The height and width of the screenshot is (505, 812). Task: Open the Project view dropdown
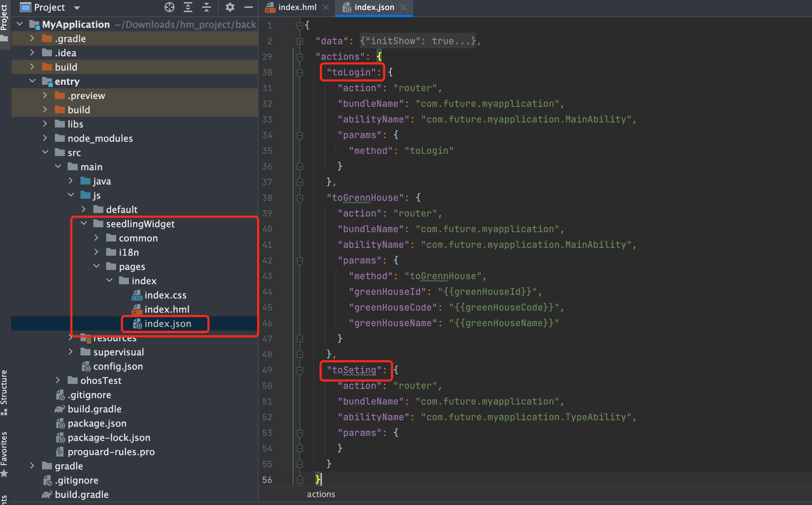[x=77, y=7]
